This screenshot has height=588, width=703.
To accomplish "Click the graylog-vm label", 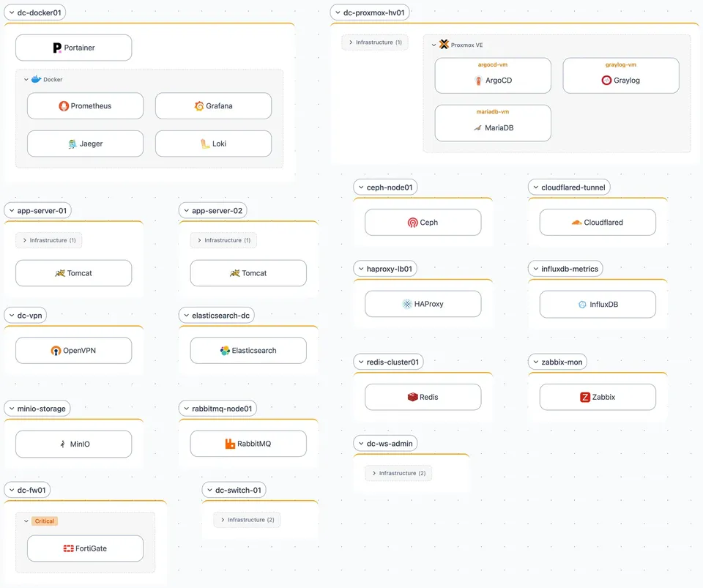I will 621,65.
